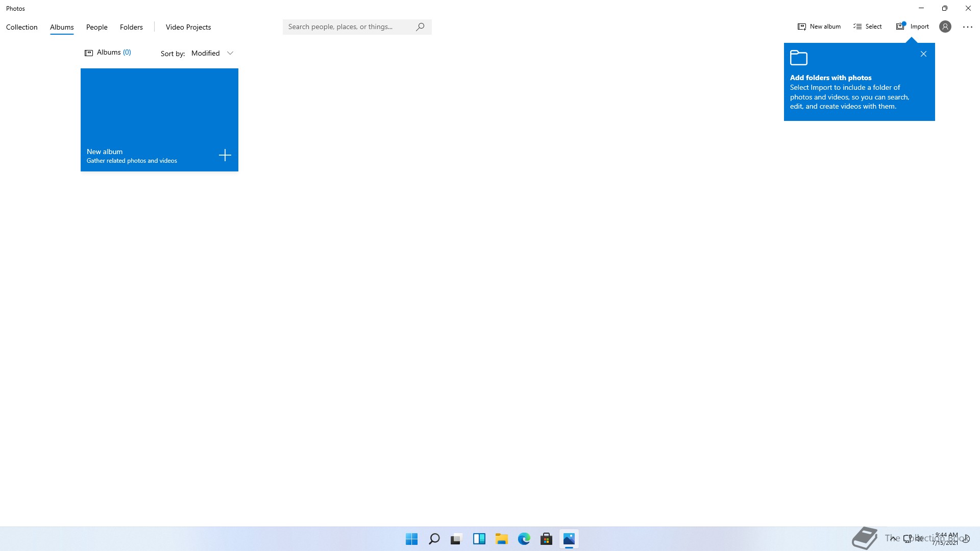This screenshot has width=980, height=551.
Task: Click New album in the top toolbar
Action: (819, 27)
